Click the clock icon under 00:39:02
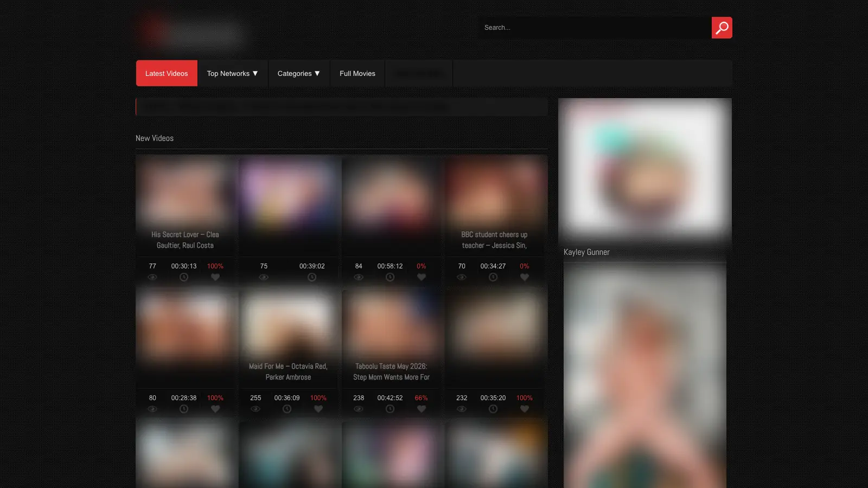868x488 pixels. 312,277
